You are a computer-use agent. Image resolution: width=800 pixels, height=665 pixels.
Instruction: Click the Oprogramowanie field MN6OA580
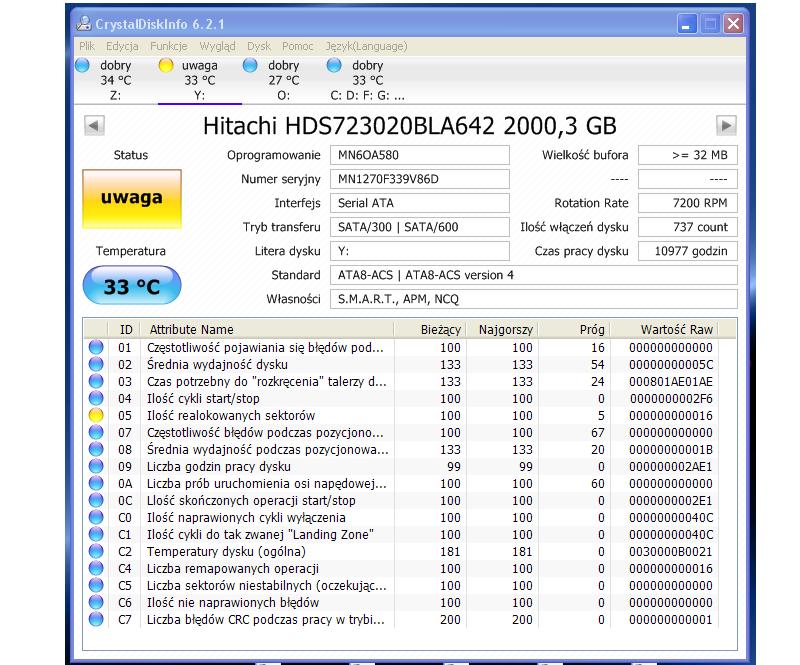[419, 155]
